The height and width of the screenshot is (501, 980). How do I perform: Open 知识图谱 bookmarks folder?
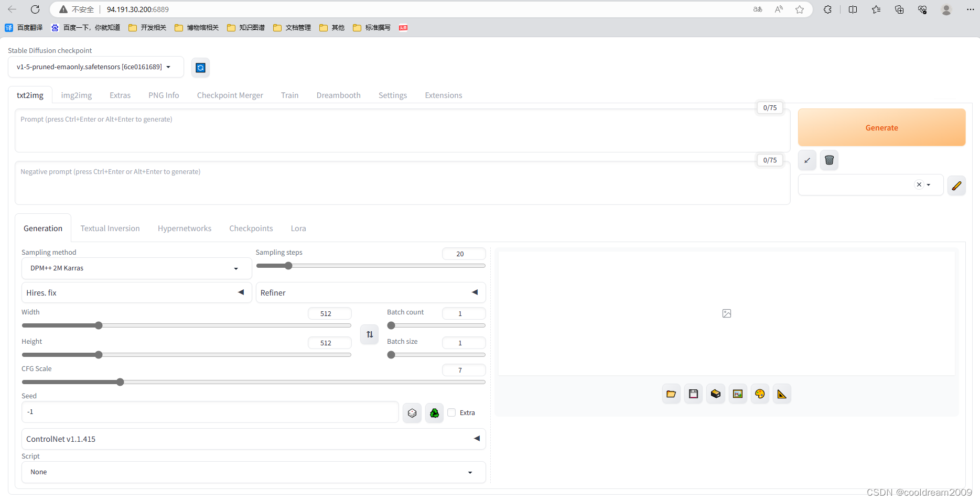[246, 28]
